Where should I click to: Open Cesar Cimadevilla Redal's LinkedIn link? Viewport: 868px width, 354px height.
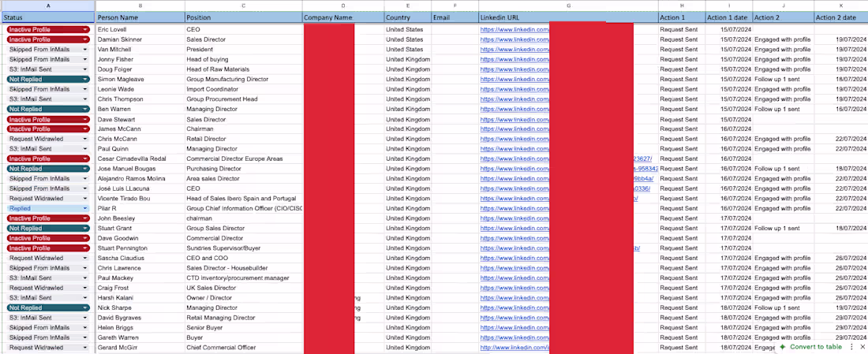tap(514, 158)
